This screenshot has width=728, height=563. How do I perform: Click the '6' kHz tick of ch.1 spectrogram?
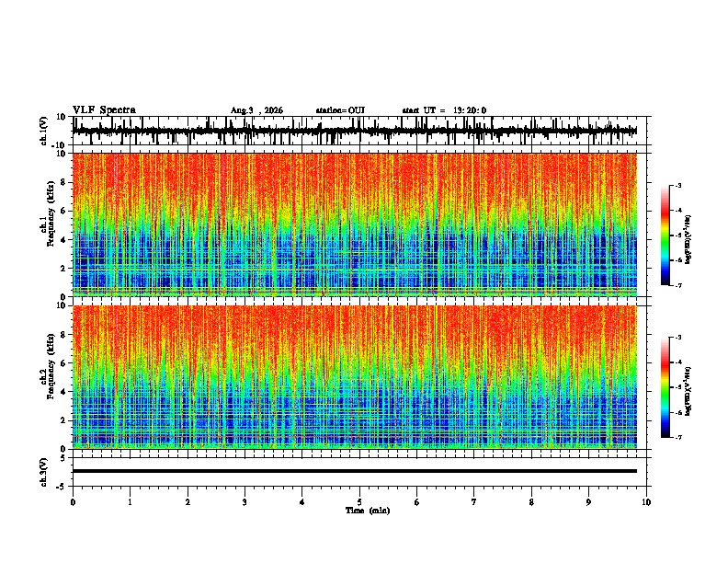63,212
